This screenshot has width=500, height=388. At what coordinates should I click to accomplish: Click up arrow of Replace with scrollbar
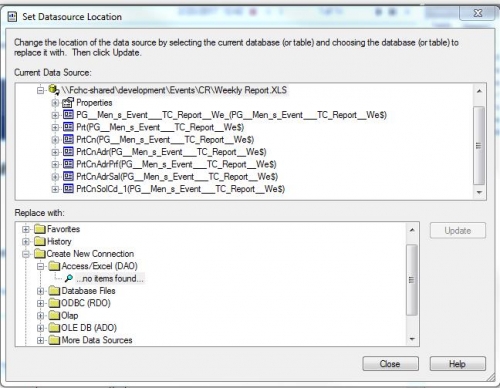coord(412,230)
